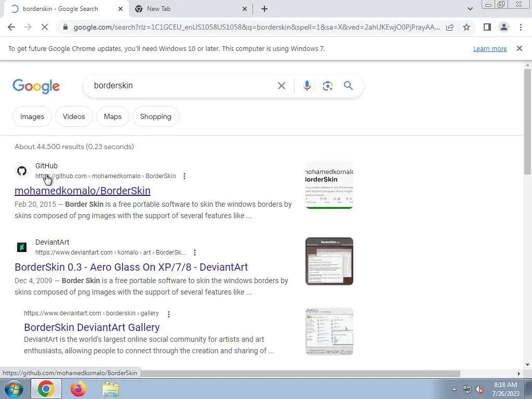
Task: Open more options for borderskin gallery result
Action: pos(169,314)
